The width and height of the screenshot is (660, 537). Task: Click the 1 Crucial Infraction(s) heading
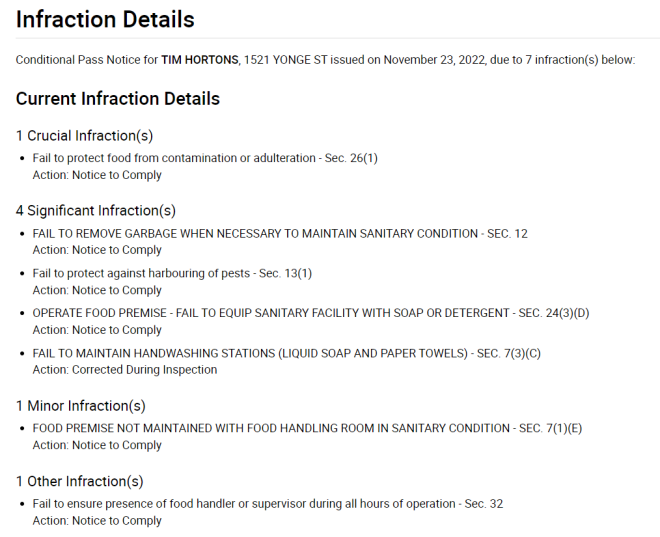click(x=84, y=136)
